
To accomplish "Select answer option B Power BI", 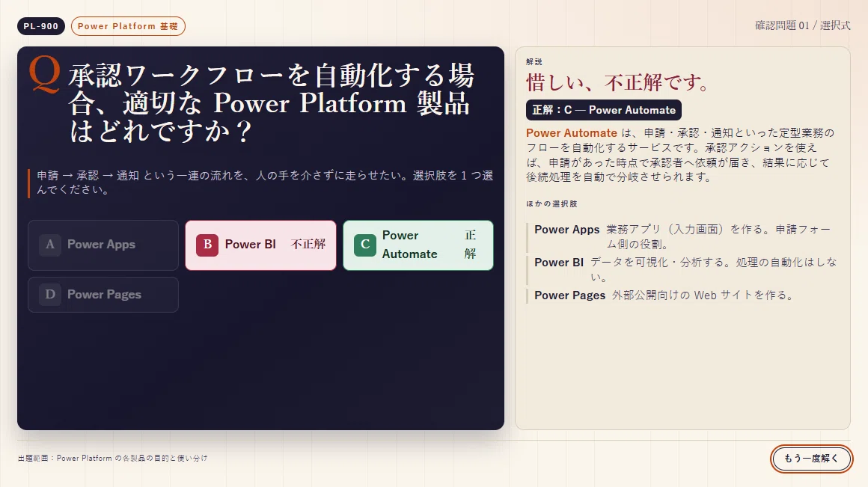I will [x=260, y=245].
